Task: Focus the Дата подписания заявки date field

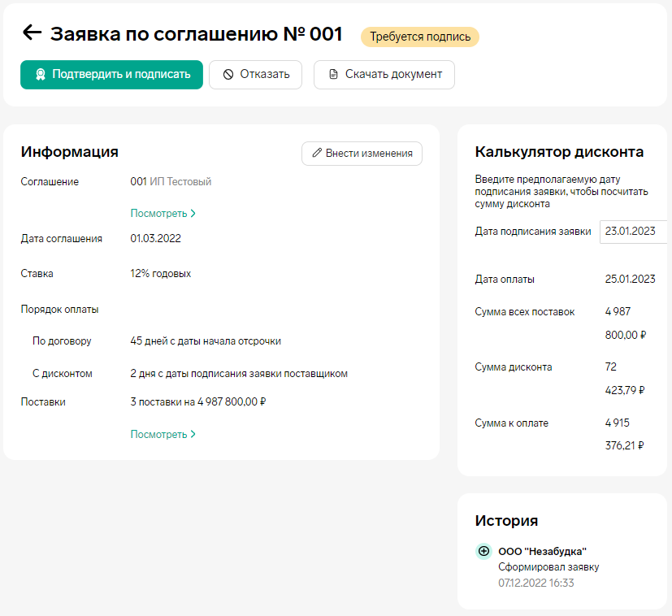Action: coord(634,232)
